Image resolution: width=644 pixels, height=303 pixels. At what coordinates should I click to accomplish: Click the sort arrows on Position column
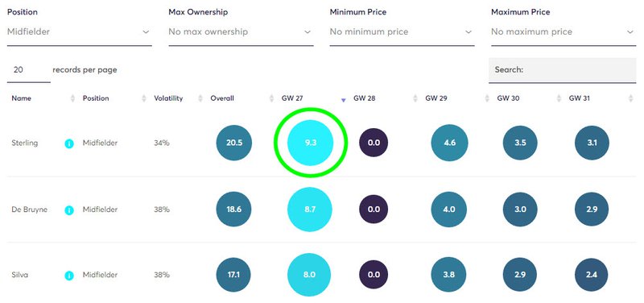(x=144, y=98)
